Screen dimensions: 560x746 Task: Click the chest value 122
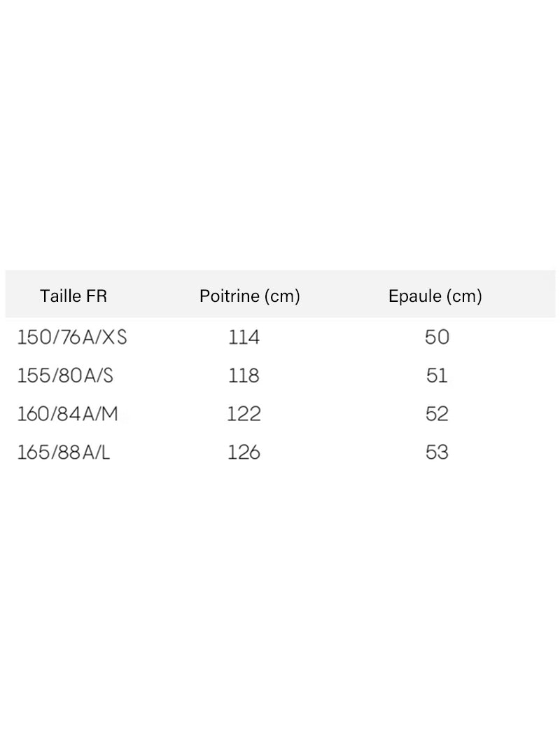tap(244, 414)
